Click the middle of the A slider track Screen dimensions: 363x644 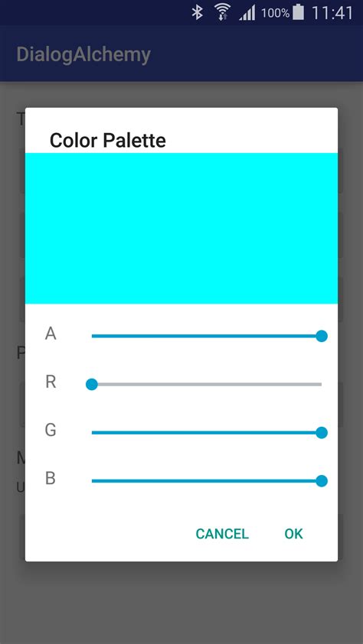click(206, 336)
